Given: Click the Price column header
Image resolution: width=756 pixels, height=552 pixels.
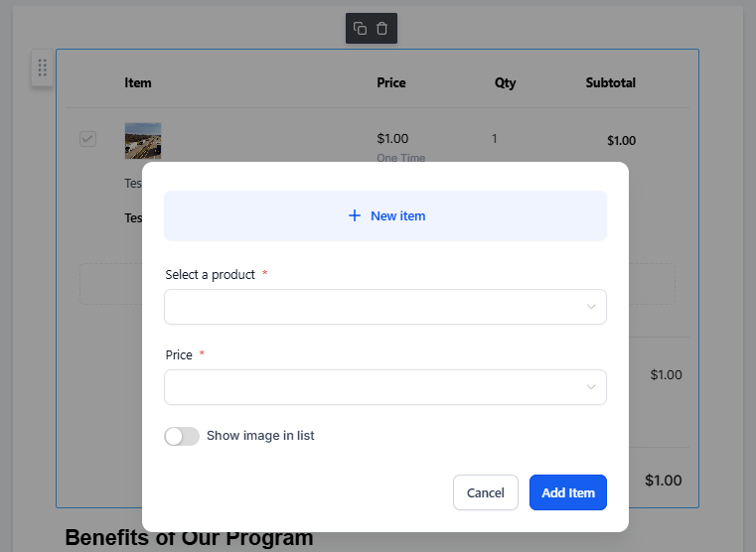Looking at the screenshot, I should click(x=391, y=82).
